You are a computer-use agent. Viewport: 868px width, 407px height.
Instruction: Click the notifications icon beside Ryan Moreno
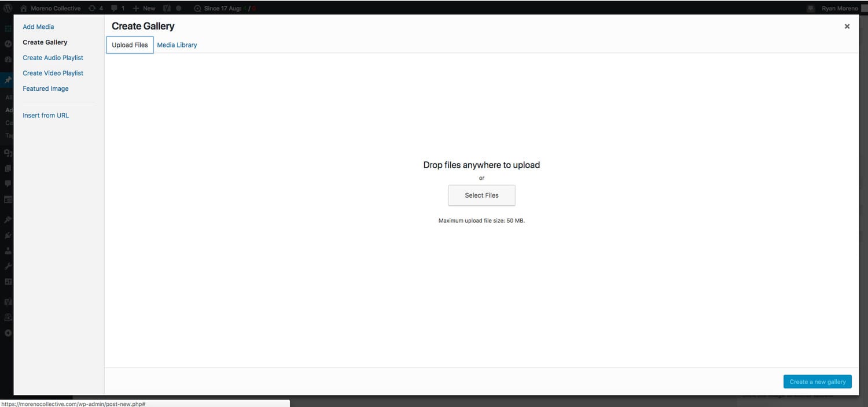(x=811, y=9)
